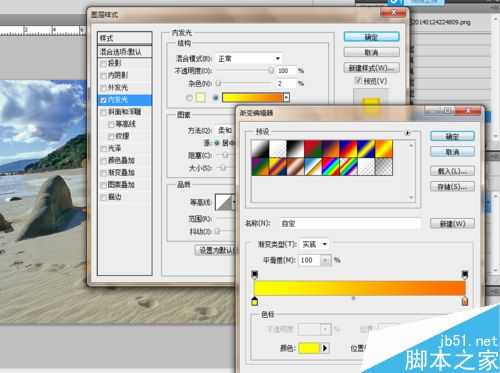The image size is (500, 373).
Task: Click 确定 in the Layer Style dialog
Action: [x=372, y=37]
